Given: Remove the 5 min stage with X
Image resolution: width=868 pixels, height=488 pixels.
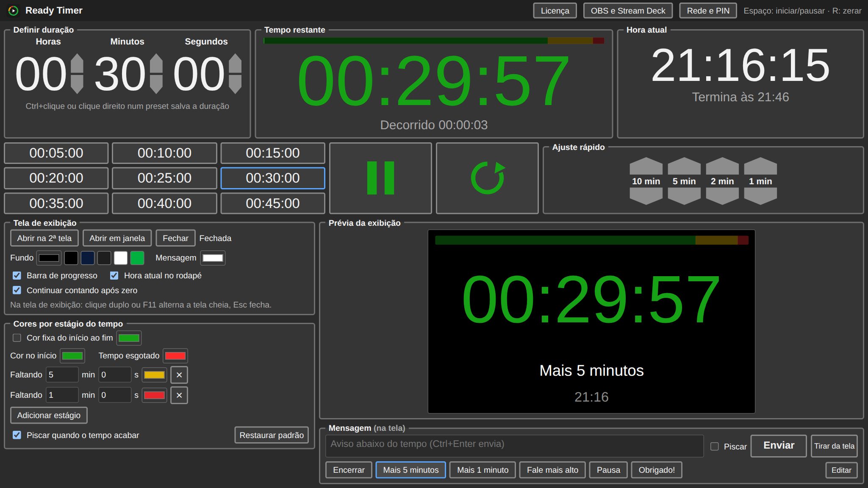Looking at the screenshot, I should click(x=179, y=375).
